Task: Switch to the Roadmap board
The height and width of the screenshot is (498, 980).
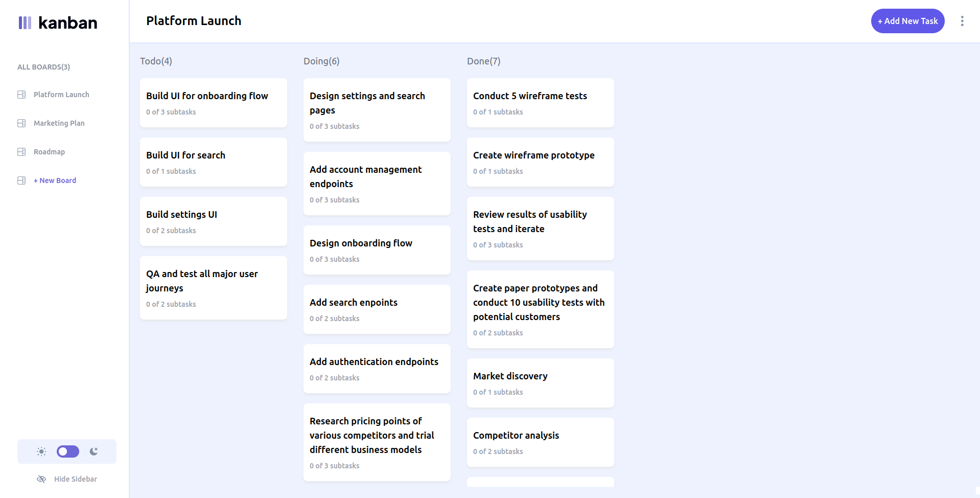Action: [49, 152]
